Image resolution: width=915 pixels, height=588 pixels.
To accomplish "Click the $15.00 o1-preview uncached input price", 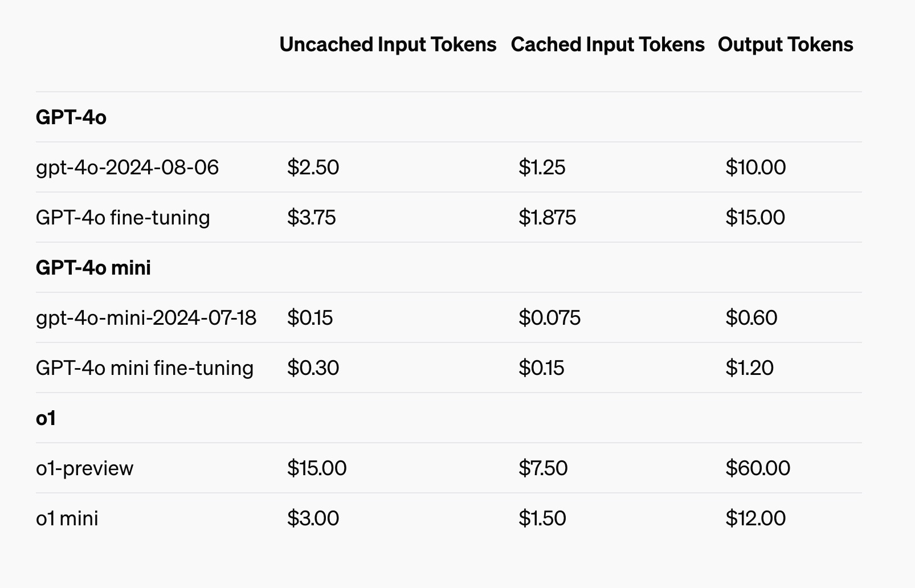I will [x=317, y=468].
